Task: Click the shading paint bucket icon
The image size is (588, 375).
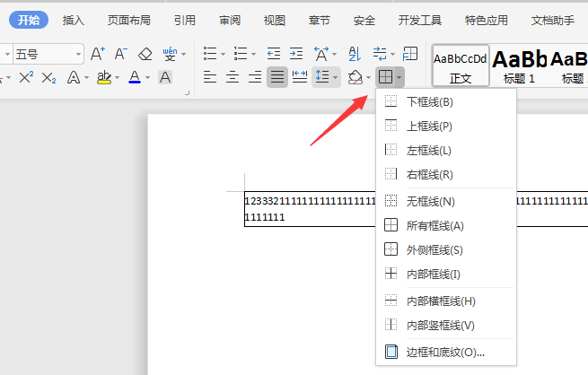Action: [355, 77]
